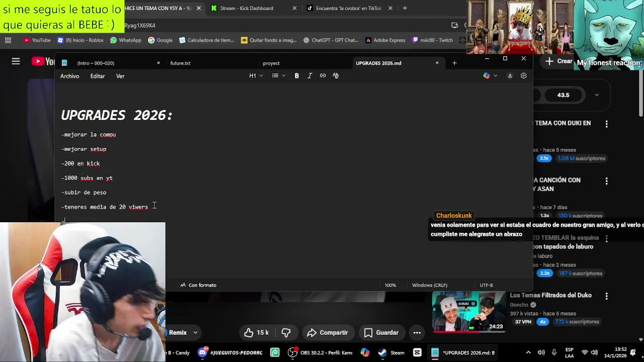The image size is (644, 362).
Task: Open the apps grid in bookmarks bar
Action: 8,40
